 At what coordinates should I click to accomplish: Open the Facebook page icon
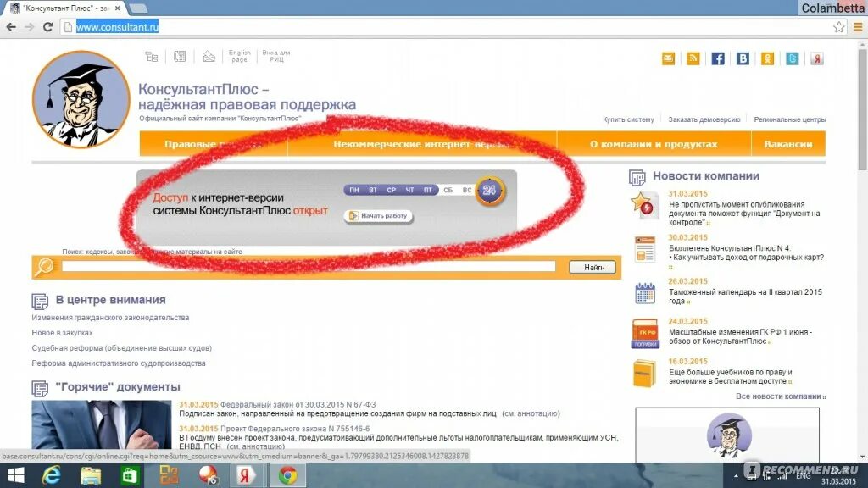[718, 58]
